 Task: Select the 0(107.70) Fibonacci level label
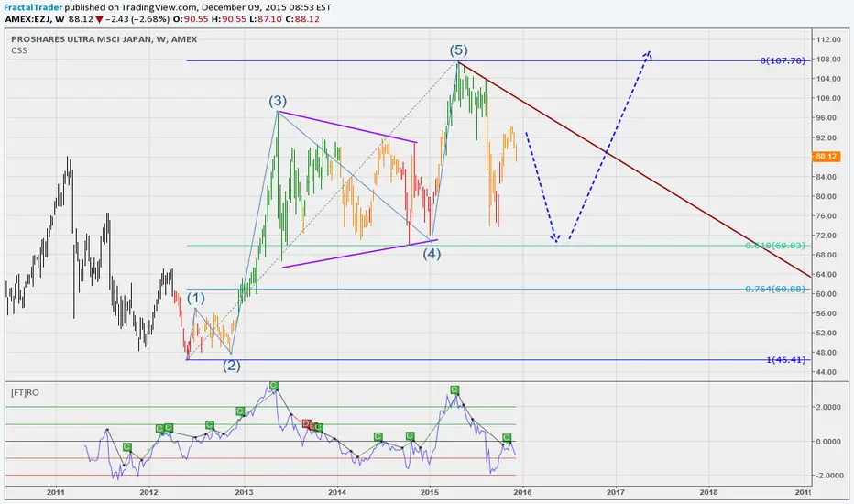(x=783, y=60)
